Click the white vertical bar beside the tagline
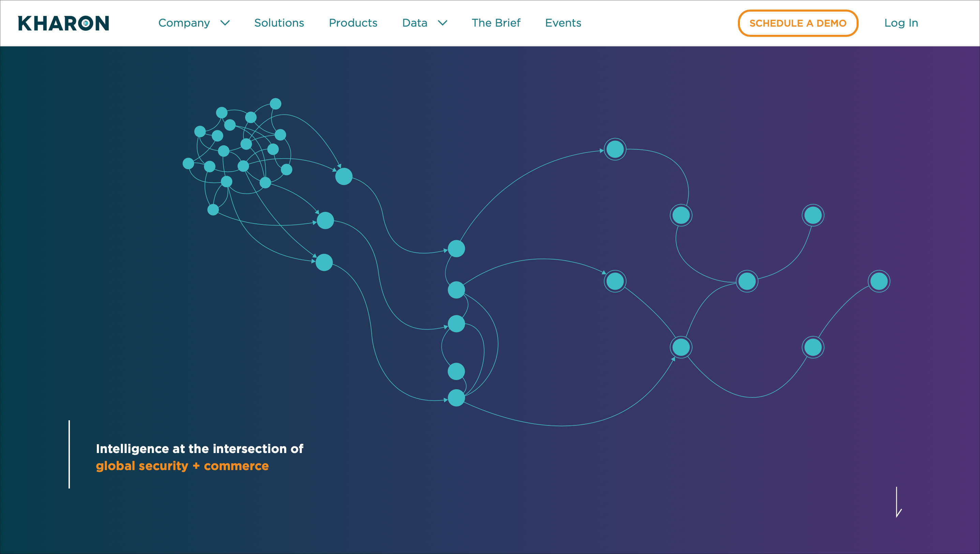This screenshot has width=980, height=554. (69, 454)
